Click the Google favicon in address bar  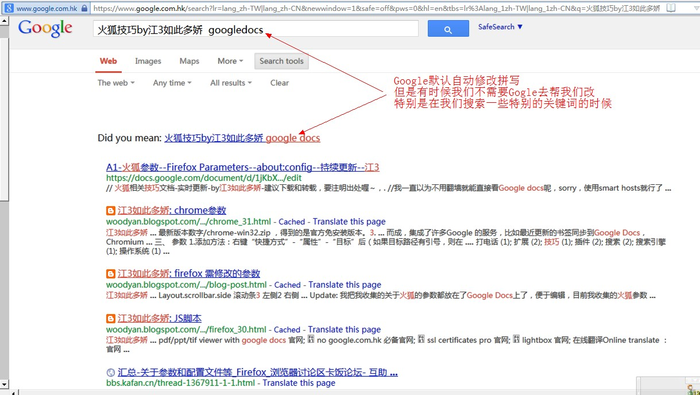pos(8,8)
